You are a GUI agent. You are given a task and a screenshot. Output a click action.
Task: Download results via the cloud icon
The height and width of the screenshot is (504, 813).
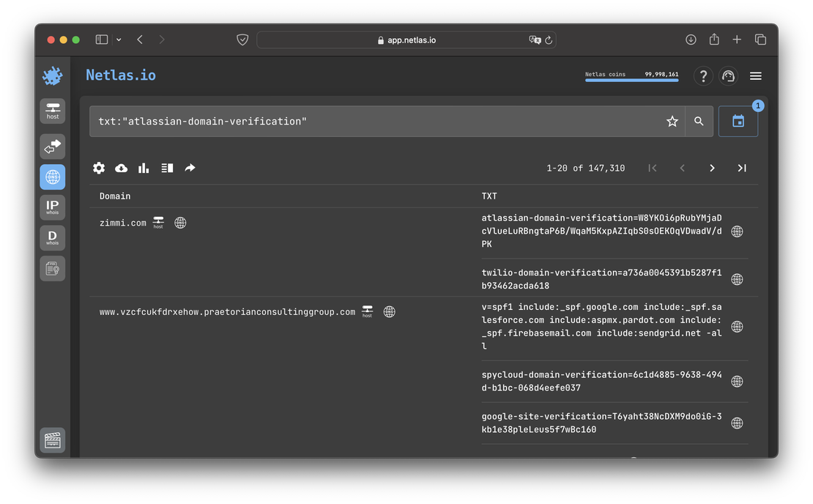click(x=121, y=168)
